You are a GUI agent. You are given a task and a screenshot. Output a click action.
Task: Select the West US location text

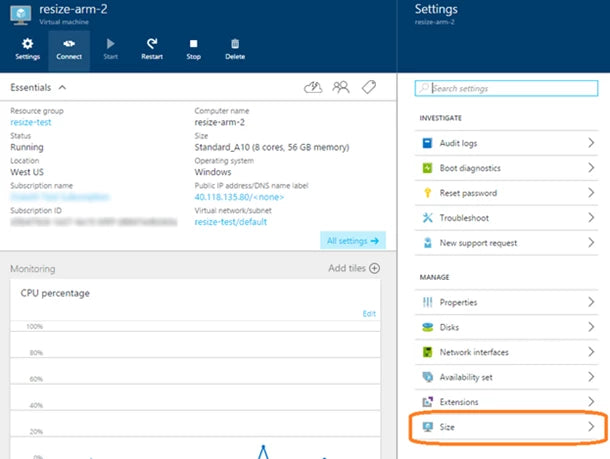[x=27, y=172]
